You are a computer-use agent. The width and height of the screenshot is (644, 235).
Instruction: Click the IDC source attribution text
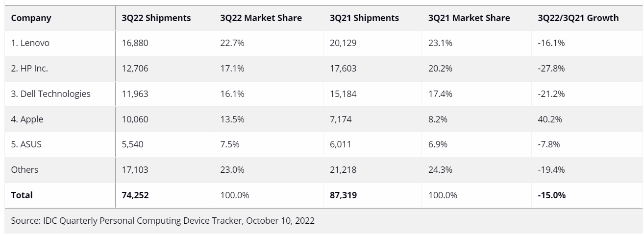(163, 221)
